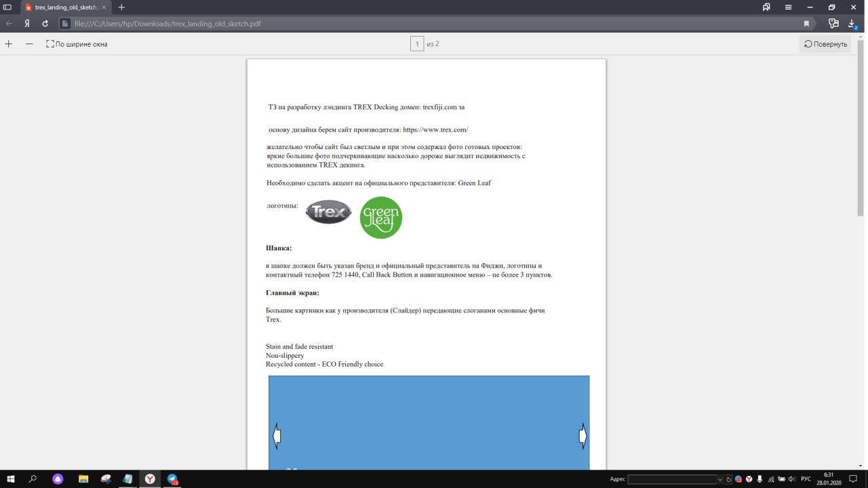Switch the РУС input language indicator
The image size is (868, 488).
[806, 479]
